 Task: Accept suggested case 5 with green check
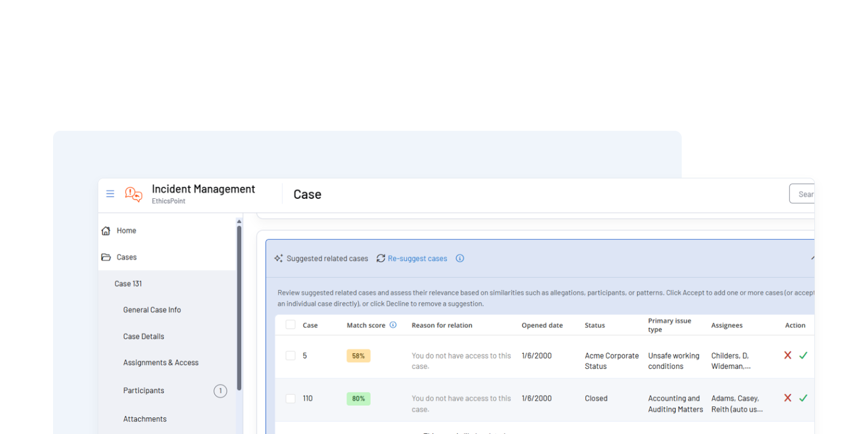coord(804,356)
